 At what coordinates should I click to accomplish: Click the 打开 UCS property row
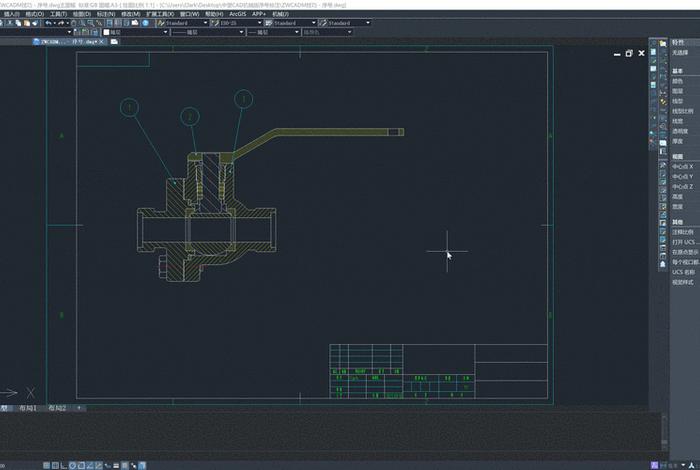[685, 242]
